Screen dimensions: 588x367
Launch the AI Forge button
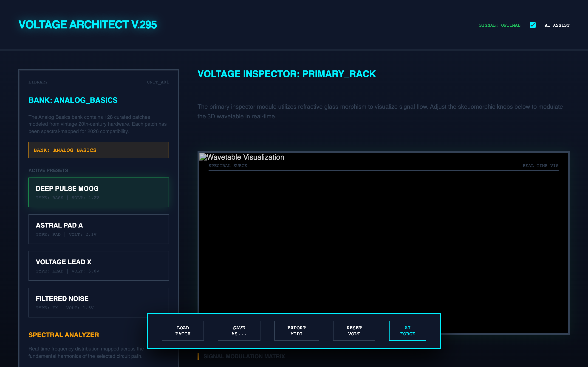[407, 331]
